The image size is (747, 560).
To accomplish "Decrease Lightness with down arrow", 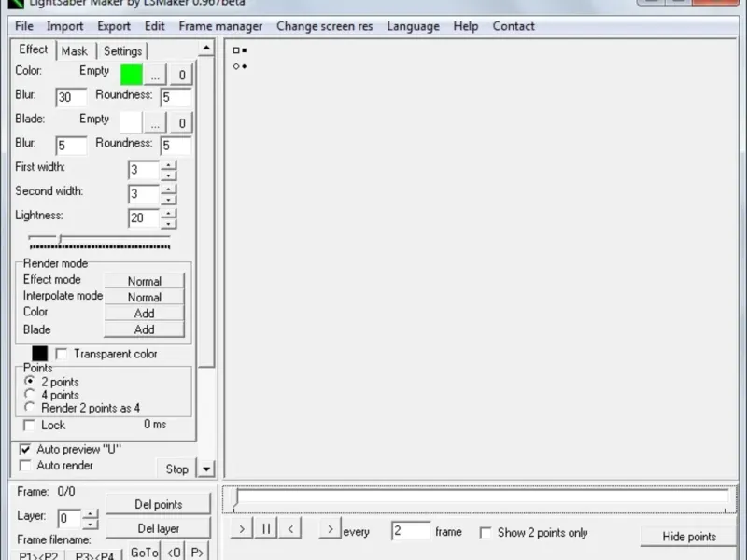I will pyautogui.click(x=168, y=223).
